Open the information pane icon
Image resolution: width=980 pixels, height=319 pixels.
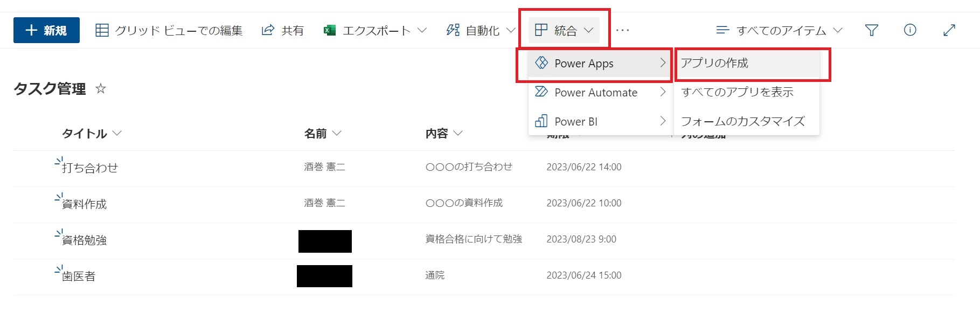(910, 30)
